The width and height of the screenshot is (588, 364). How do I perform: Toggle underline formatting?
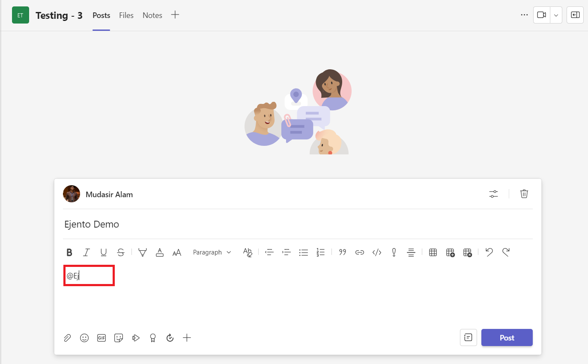click(x=104, y=252)
